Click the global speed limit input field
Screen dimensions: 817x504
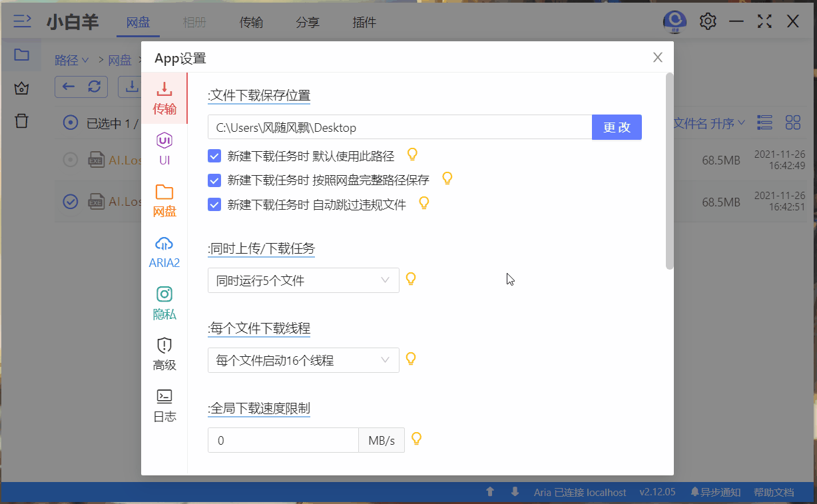point(283,440)
